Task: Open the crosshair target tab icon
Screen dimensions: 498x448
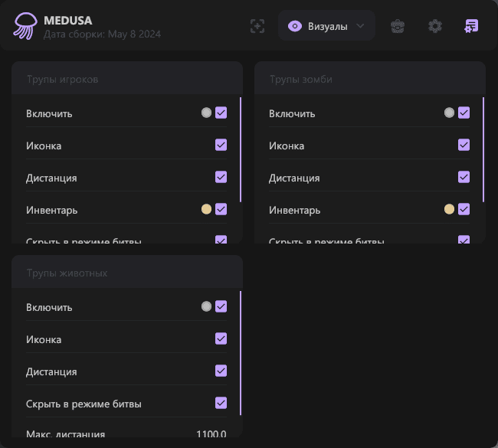Action: pyautogui.click(x=257, y=26)
